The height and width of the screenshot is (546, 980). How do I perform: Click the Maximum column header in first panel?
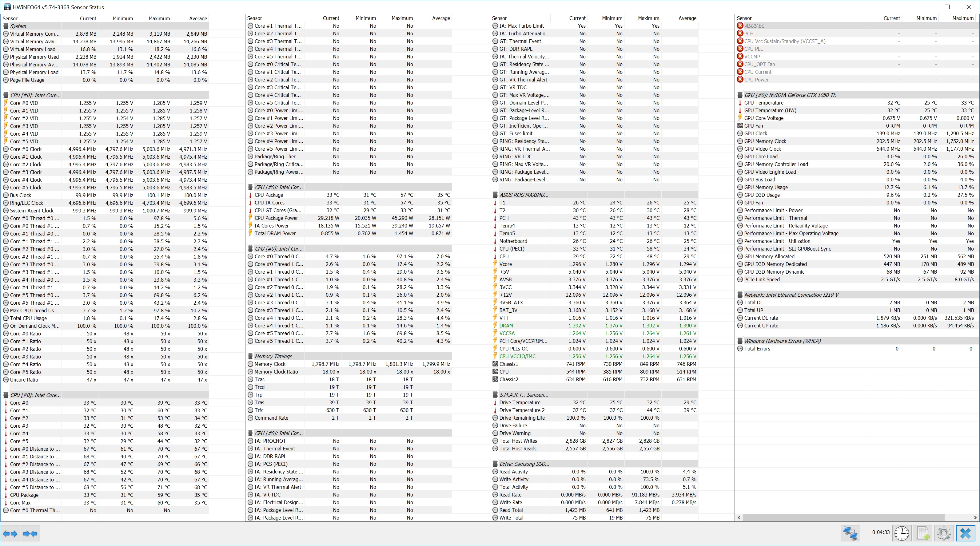click(x=159, y=18)
